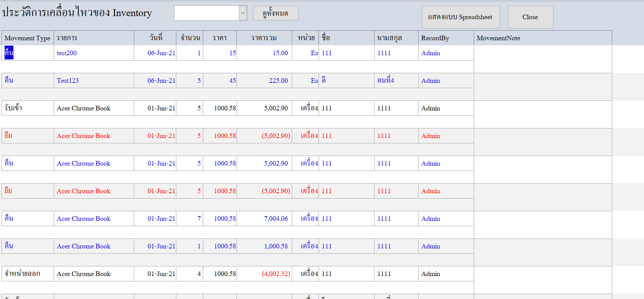Select the รับเข้า movement type cell
This screenshot has width=644, height=299.
(28, 108)
